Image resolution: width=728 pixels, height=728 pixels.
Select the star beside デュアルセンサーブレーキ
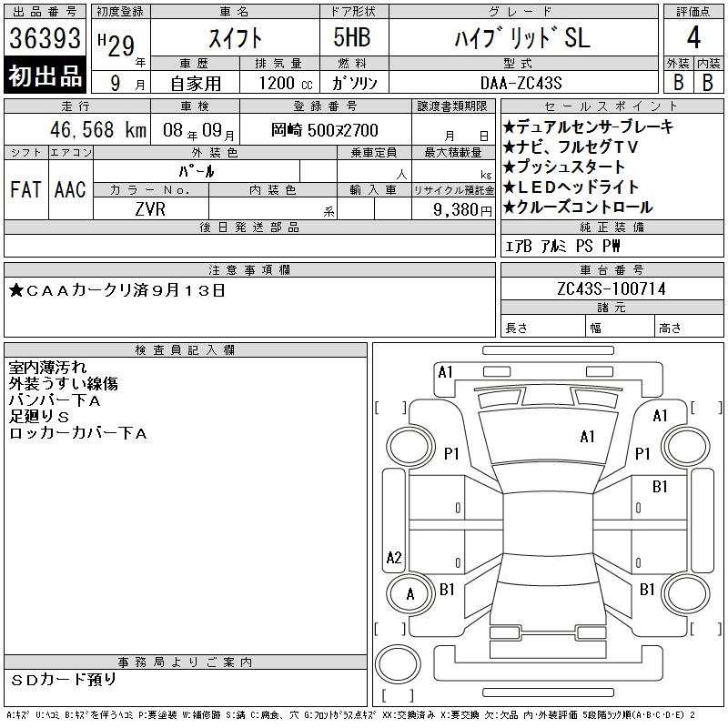[510, 127]
